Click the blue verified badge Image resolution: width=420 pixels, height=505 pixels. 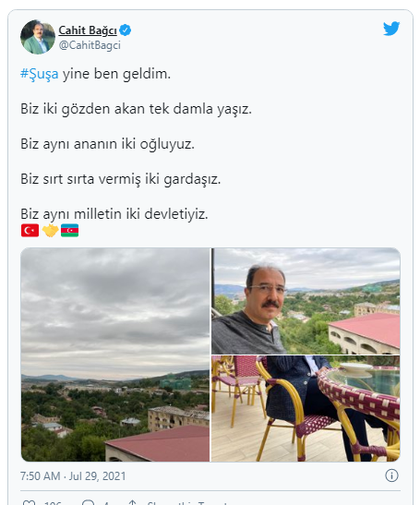pos(125,30)
